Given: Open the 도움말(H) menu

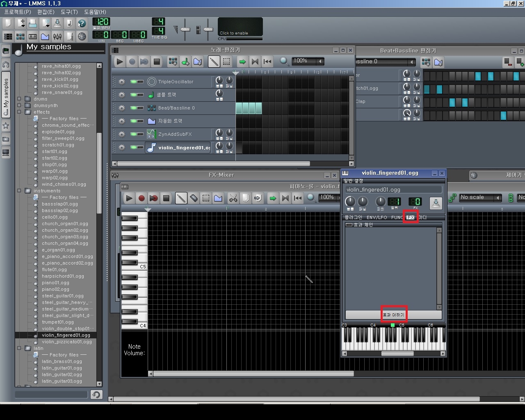Looking at the screenshot, I should (x=95, y=12).
